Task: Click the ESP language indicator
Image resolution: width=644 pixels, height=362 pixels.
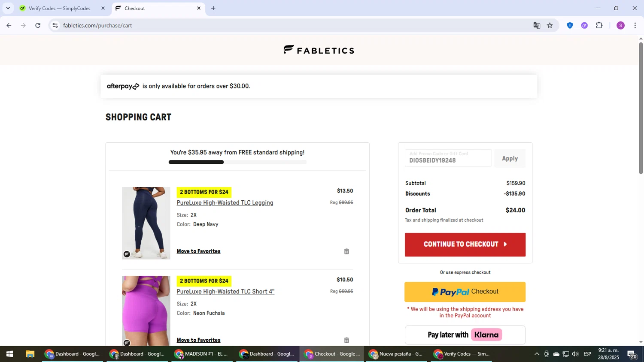Action: (587, 354)
